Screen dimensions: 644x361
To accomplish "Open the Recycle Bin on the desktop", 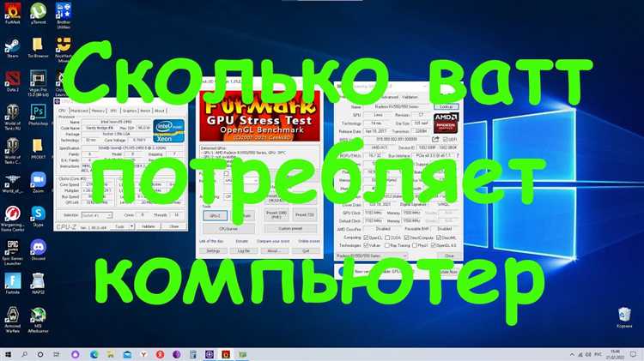I will [x=624, y=318].
